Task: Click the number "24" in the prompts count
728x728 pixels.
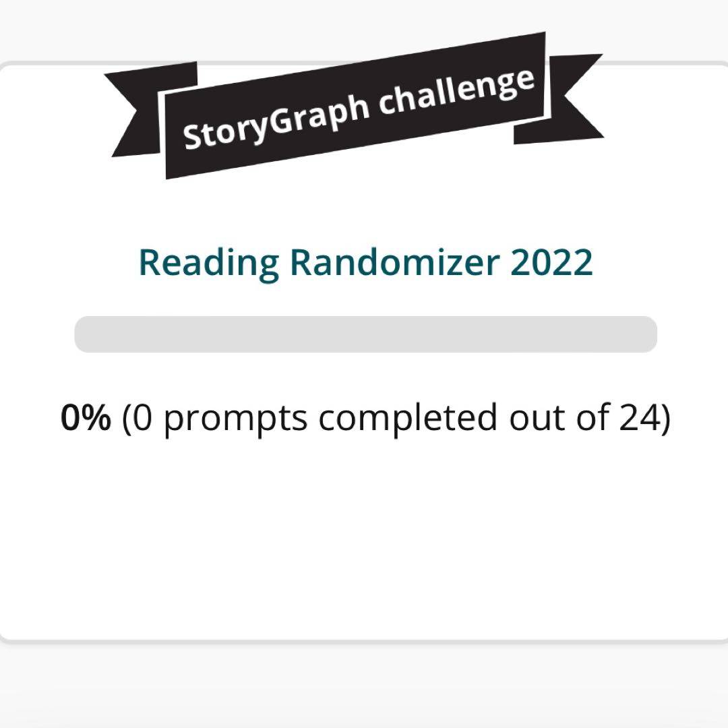Action: click(638, 419)
